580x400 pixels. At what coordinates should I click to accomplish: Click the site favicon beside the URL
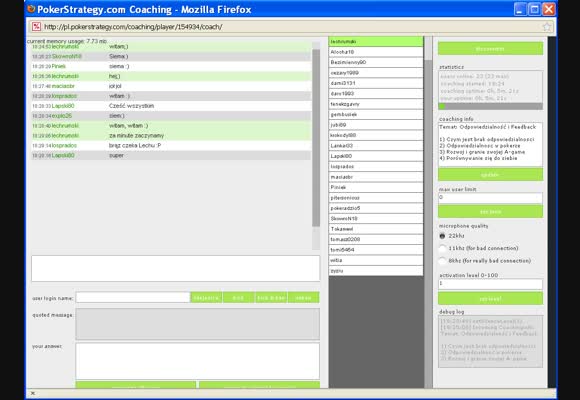click(x=36, y=27)
